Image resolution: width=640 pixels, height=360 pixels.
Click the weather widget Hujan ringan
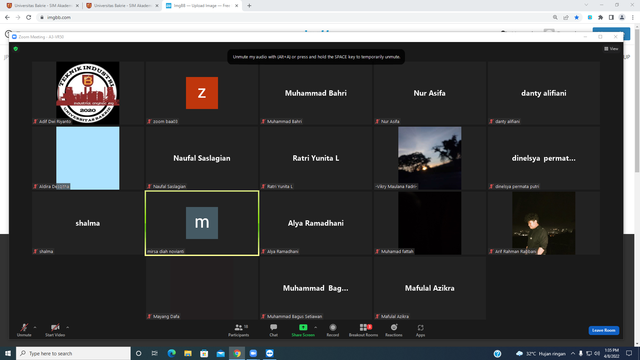[x=541, y=353]
